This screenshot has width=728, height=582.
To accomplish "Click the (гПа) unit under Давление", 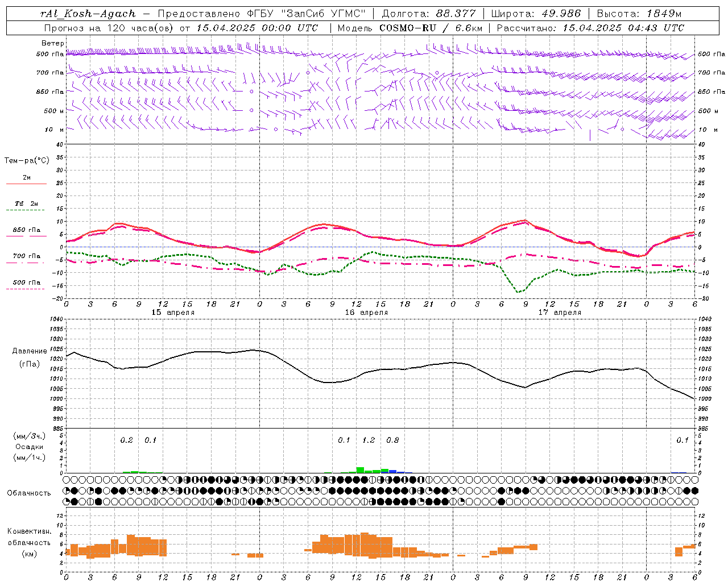I will coord(30,364).
